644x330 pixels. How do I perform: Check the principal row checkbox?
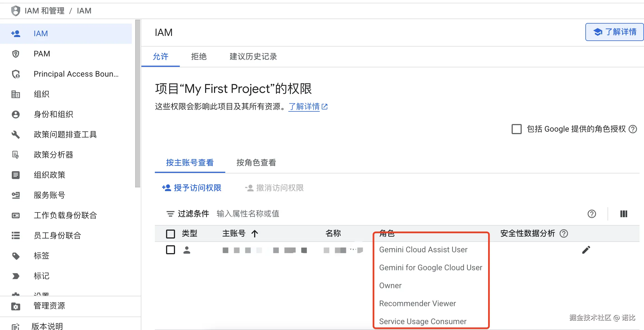(x=171, y=250)
